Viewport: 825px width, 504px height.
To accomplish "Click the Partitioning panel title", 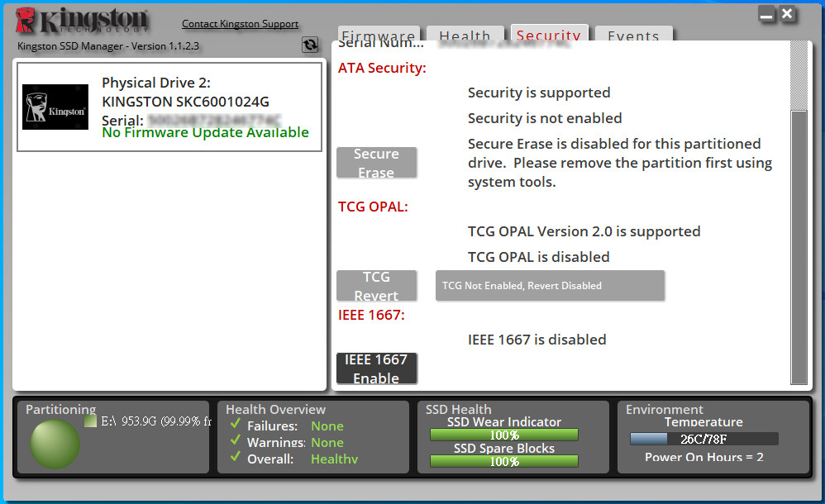I will [60, 409].
